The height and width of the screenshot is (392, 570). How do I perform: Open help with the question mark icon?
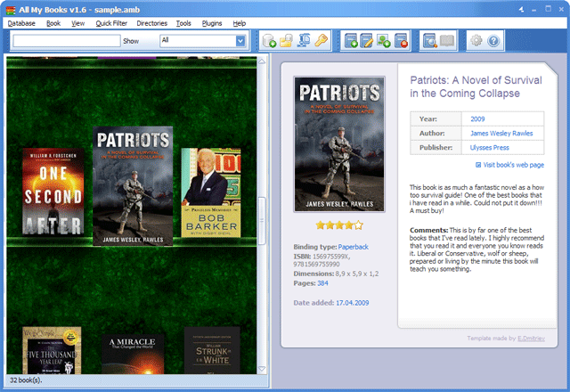pos(493,41)
